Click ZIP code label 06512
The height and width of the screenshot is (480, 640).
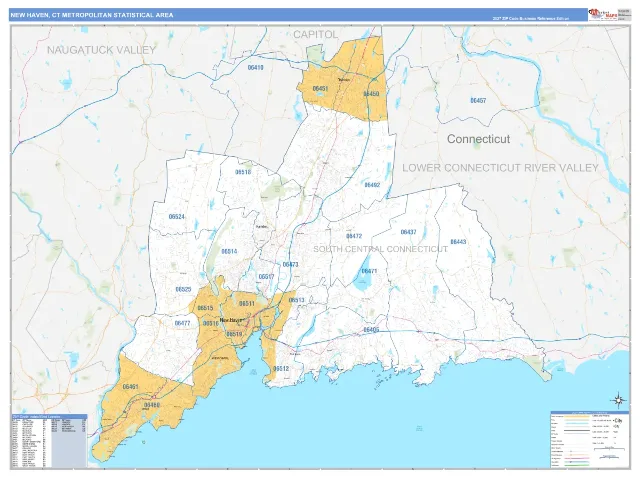click(x=281, y=369)
